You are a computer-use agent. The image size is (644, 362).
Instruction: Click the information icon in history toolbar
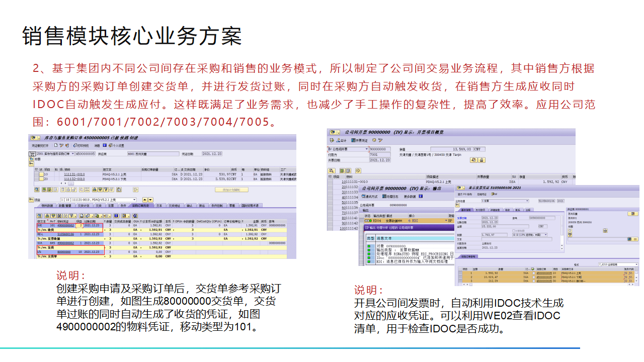(116, 216)
